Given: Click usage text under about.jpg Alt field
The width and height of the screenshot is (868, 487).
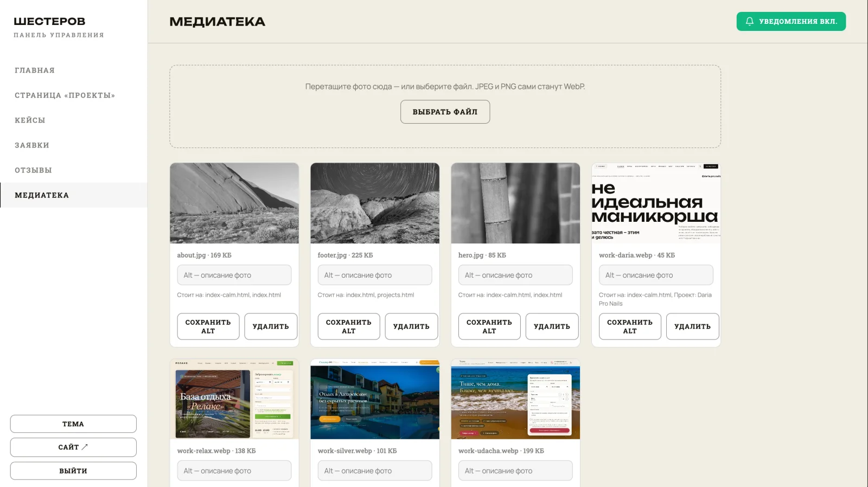Looking at the screenshot, I should click(x=229, y=295).
